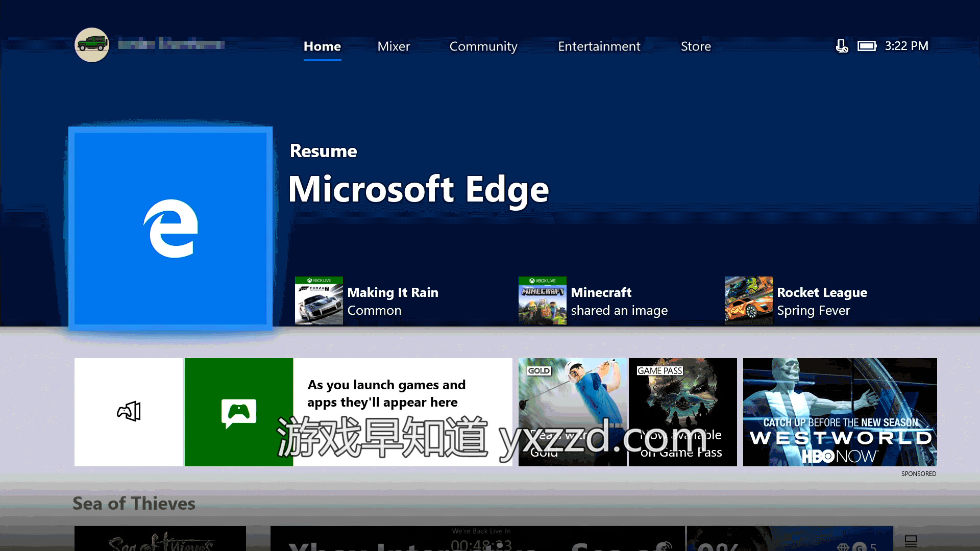Go to the Store tab

click(696, 46)
